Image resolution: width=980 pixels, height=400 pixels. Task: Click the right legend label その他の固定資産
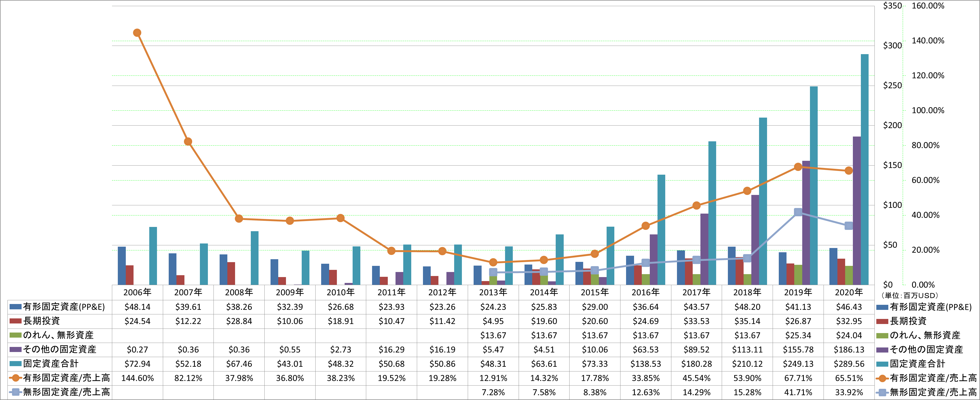point(926,349)
